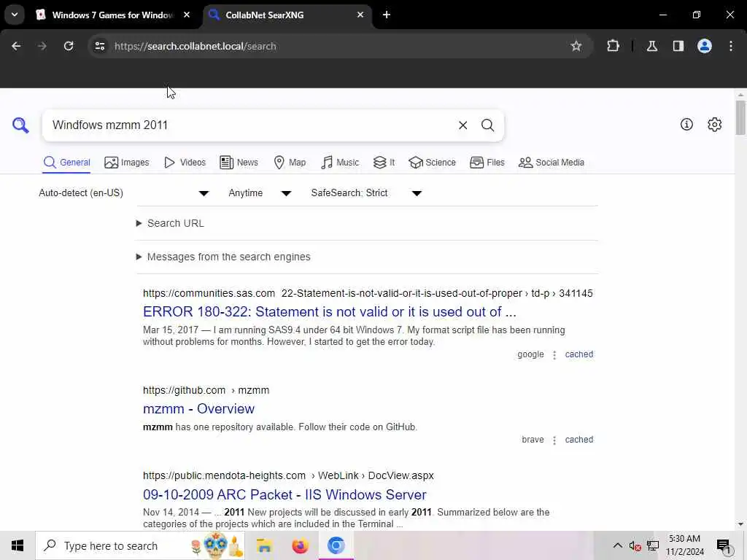The width and height of the screenshot is (747, 560).
Task: Toggle the browser side panel
Action: [678, 46]
